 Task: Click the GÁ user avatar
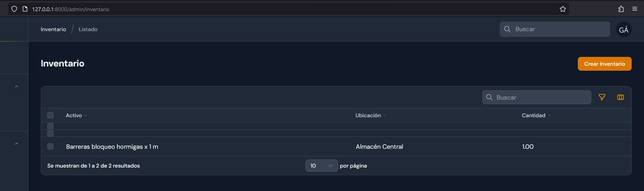[624, 29]
